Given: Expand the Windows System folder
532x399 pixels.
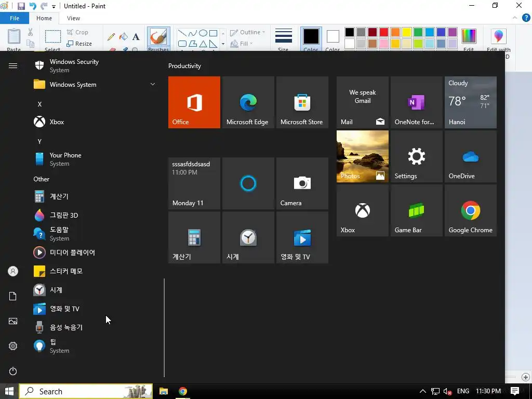Looking at the screenshot, I should click(x=95, y=84).
